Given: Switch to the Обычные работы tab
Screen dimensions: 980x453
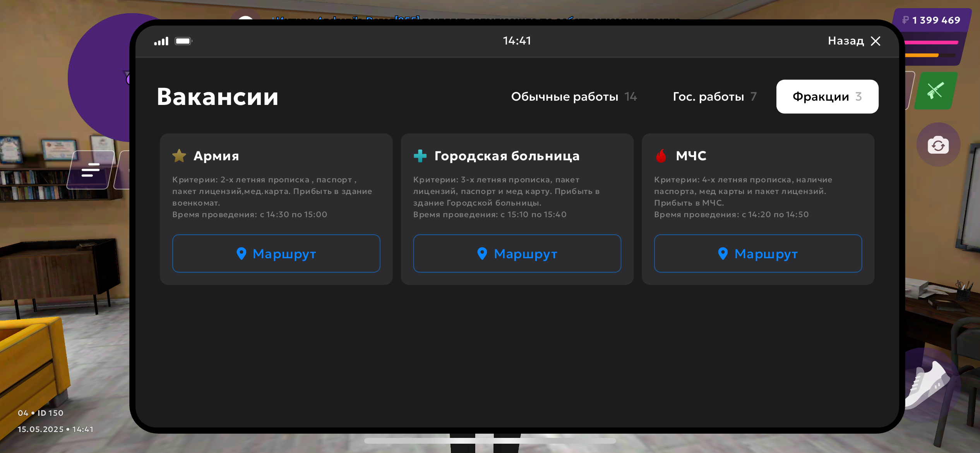Looking at the screenshot, I should [574, 97].
